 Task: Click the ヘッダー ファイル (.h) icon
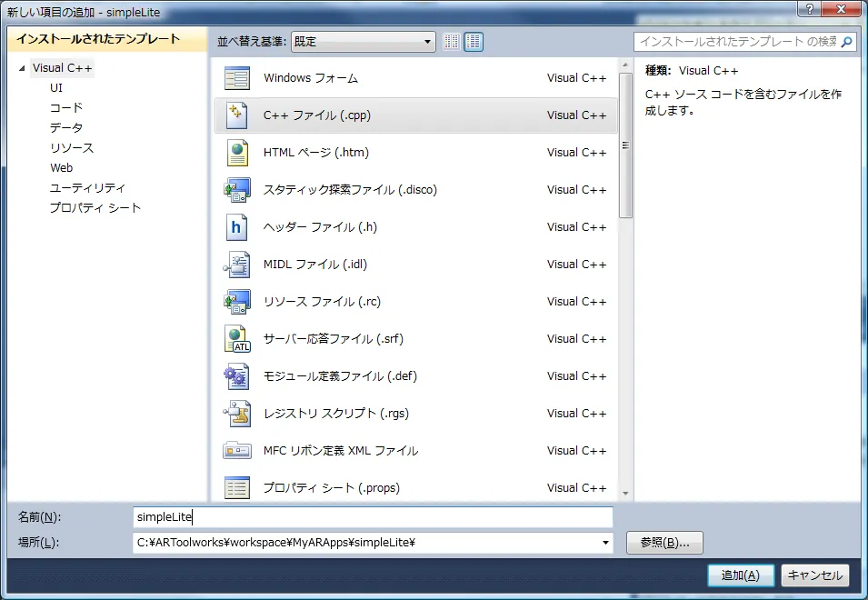[235, 227]
